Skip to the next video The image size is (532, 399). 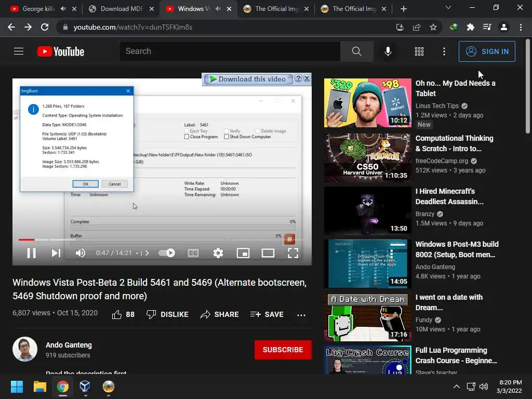pos(56,253)
